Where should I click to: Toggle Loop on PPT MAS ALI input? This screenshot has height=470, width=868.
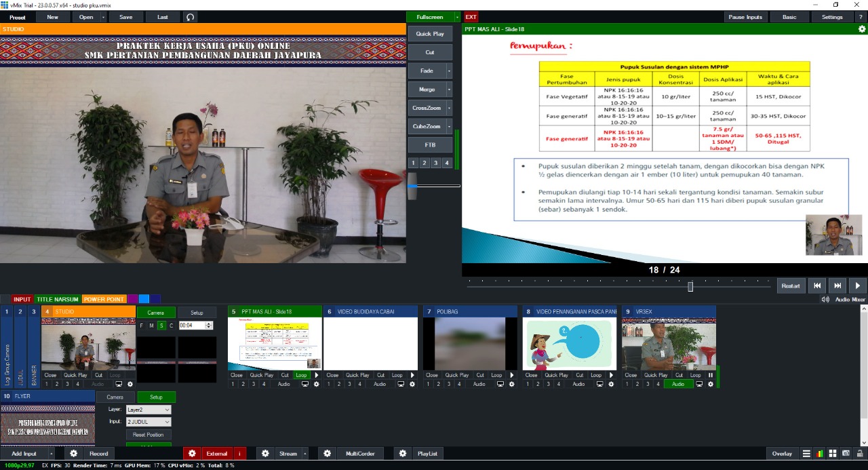tap(301, 375)
